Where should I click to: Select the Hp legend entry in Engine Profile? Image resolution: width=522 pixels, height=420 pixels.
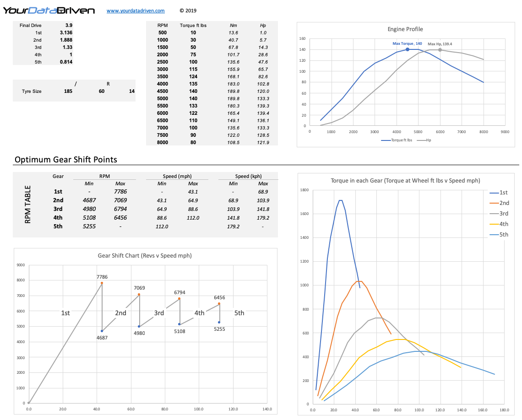point(424,140)
